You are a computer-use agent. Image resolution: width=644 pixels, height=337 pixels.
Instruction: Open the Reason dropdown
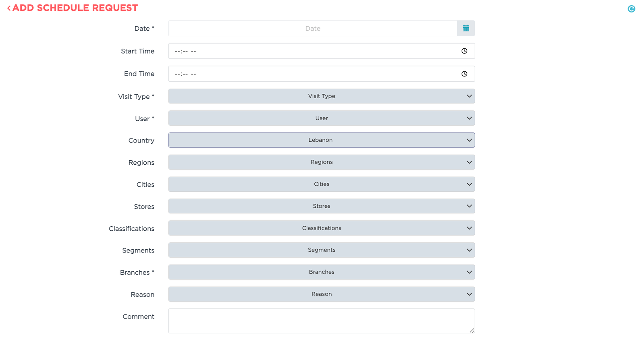point(321,294)
